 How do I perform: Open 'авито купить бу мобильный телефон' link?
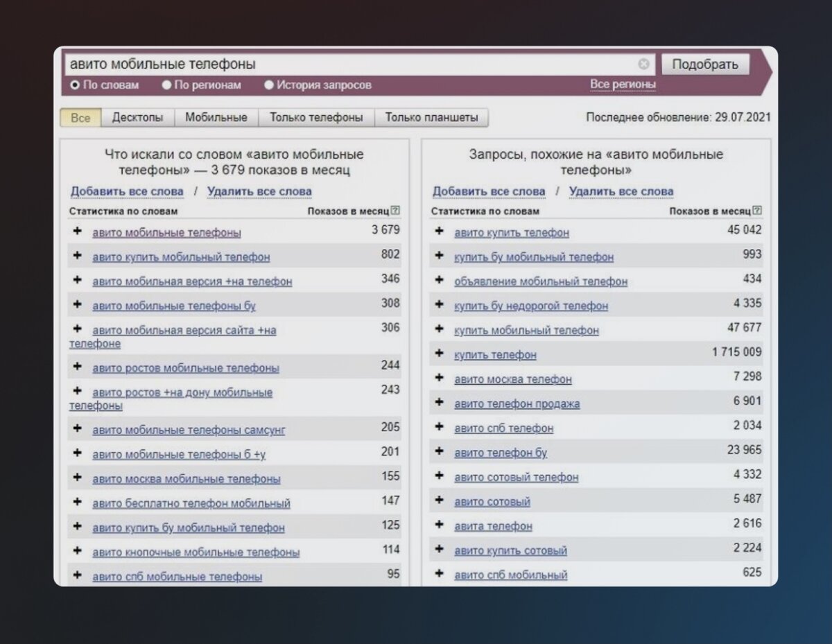pos(189,528)
